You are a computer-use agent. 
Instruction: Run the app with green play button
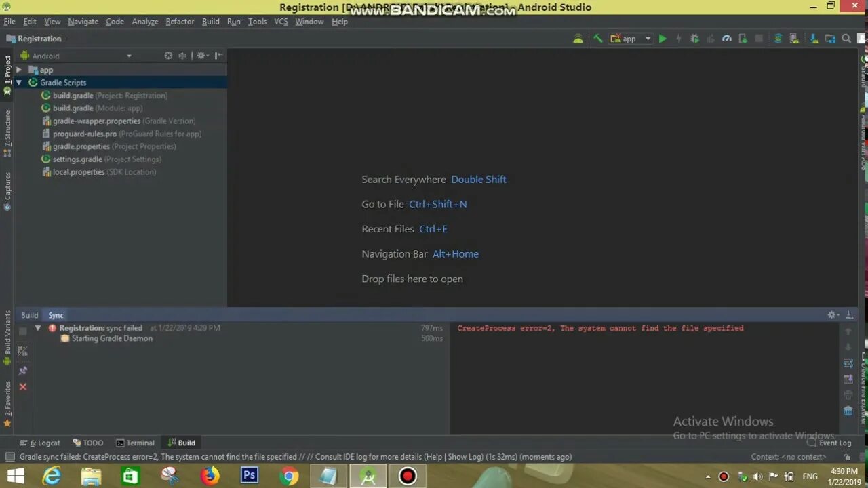(x=663, y=39)
